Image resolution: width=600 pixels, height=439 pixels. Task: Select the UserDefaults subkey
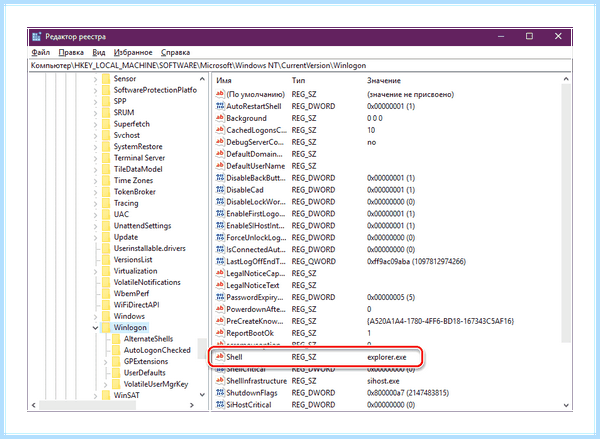click(x=145, y=372)
